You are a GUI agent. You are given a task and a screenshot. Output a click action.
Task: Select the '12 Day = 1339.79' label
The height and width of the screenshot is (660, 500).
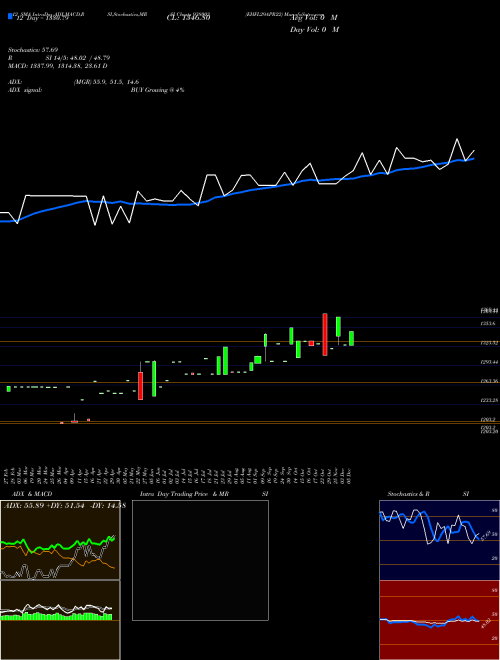[42, 18]
